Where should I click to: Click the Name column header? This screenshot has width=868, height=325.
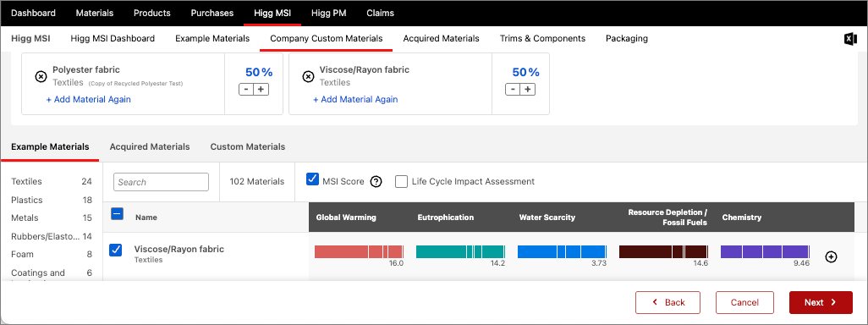click(x=146, y=218)
